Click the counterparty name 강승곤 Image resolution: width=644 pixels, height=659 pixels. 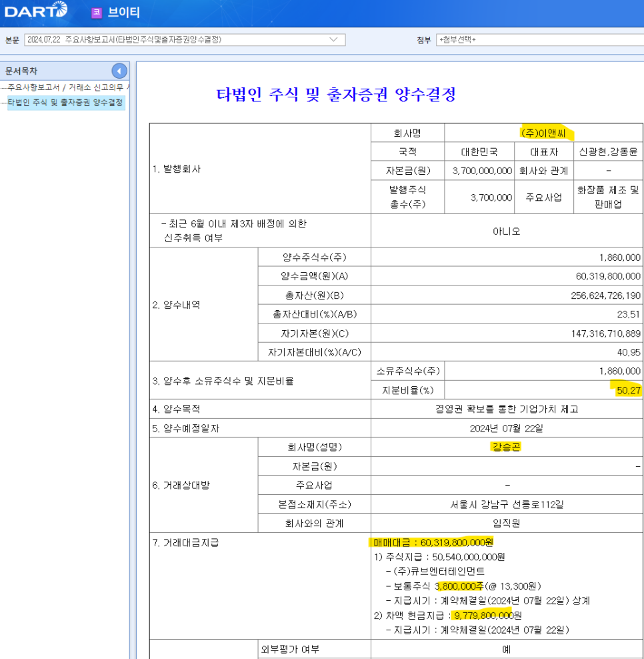506,447
